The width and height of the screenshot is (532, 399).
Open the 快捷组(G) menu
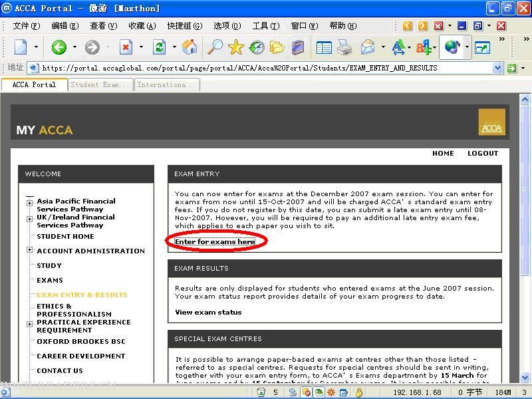[x=185, y=26]
